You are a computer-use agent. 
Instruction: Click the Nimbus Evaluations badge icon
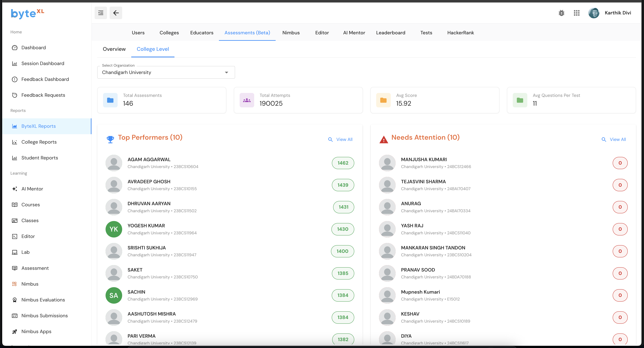pos(15,300)
